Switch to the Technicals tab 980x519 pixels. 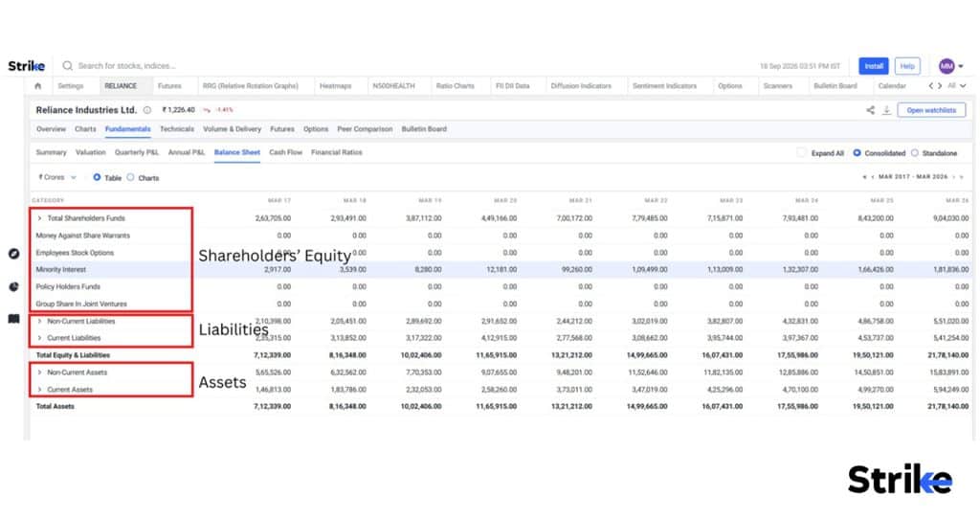coord(177,129)
